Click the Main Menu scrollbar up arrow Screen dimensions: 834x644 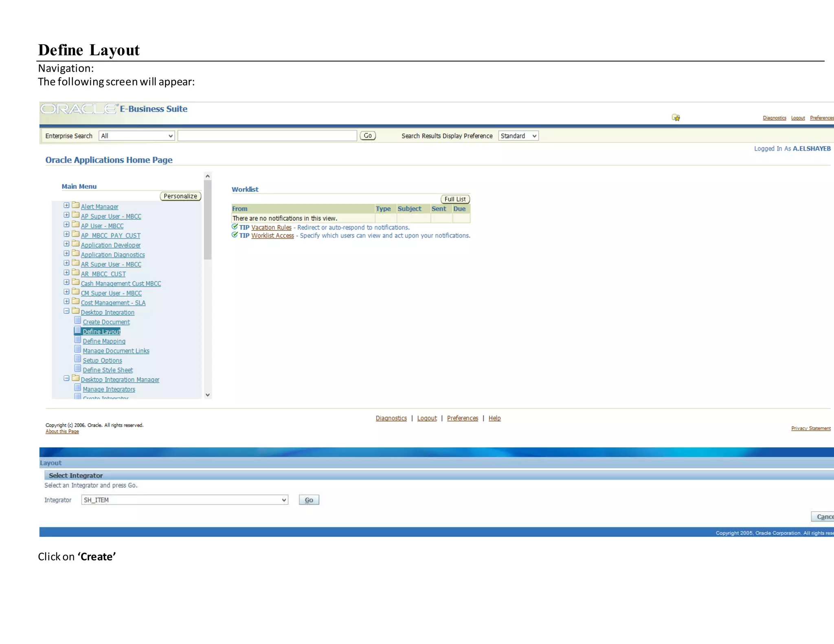[x=208, y=176]
